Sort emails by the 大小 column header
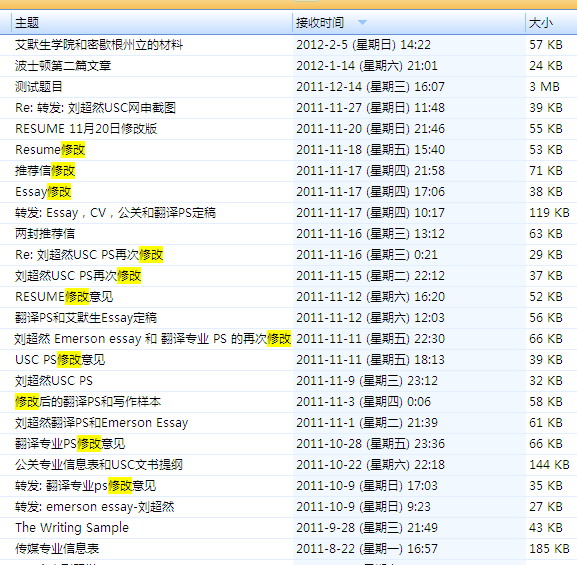 pos(551,23)
